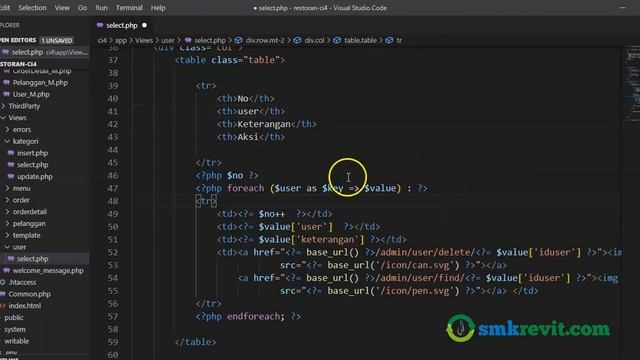Expand the public folder
Image resolution: width=640 pixels, height=360 pixels.
(x=14, y=318)
